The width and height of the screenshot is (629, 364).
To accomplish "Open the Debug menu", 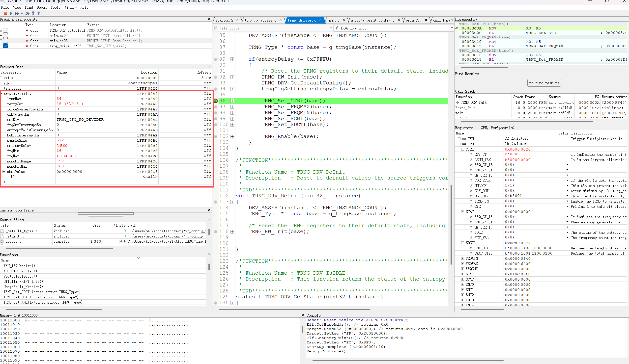I will (42, 7).
